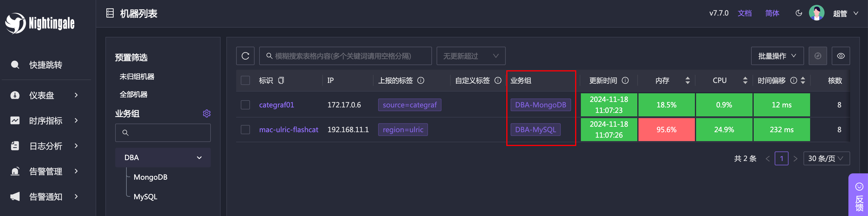Click the 95.6% red memory cell
Viewport: 868px width, 216px height.
[666, 130]
